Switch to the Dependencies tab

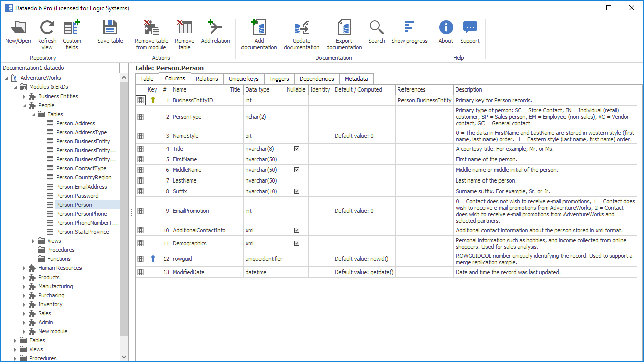click(316, 79)
